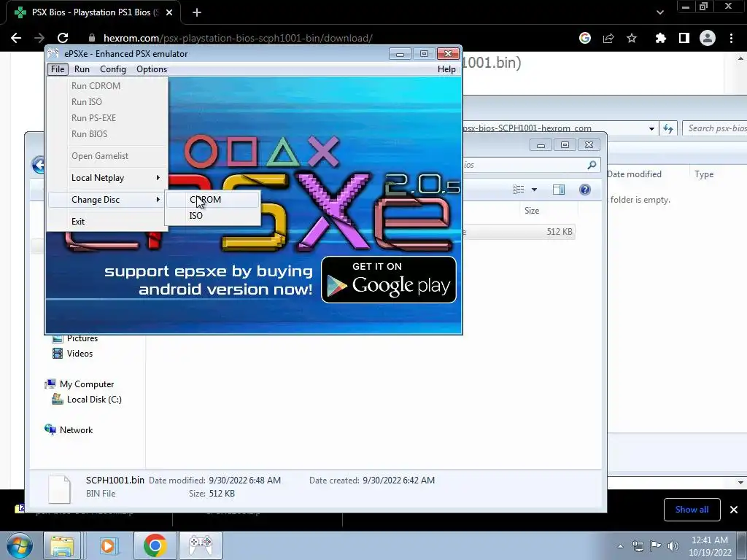Bookmark this page with star
This screenshot has width=747, height=560.
pos(632,38)
